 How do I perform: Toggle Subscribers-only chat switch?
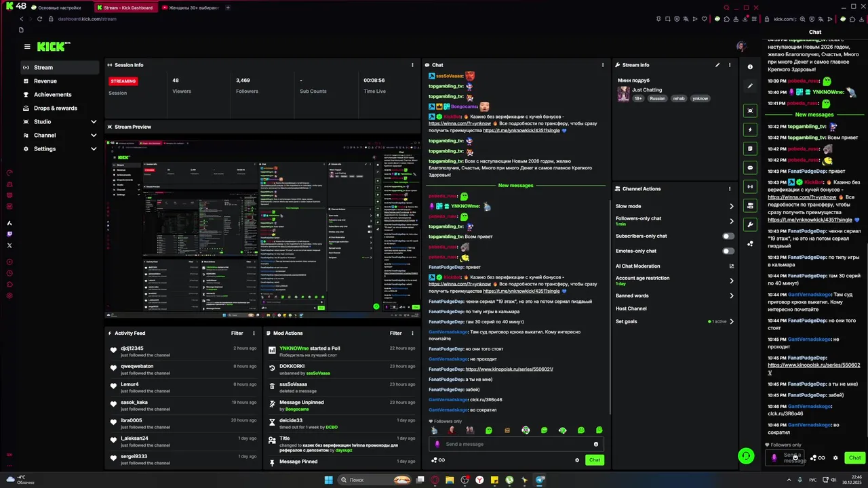click(x=728, y=237)
